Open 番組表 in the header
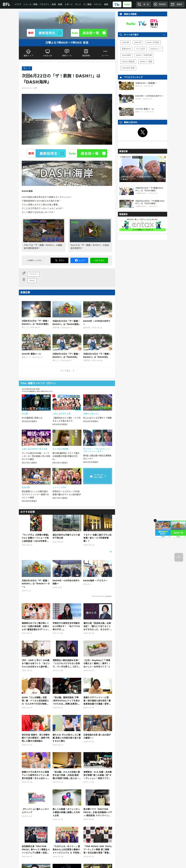Screen dimensions: 186x868 [177, 4]
